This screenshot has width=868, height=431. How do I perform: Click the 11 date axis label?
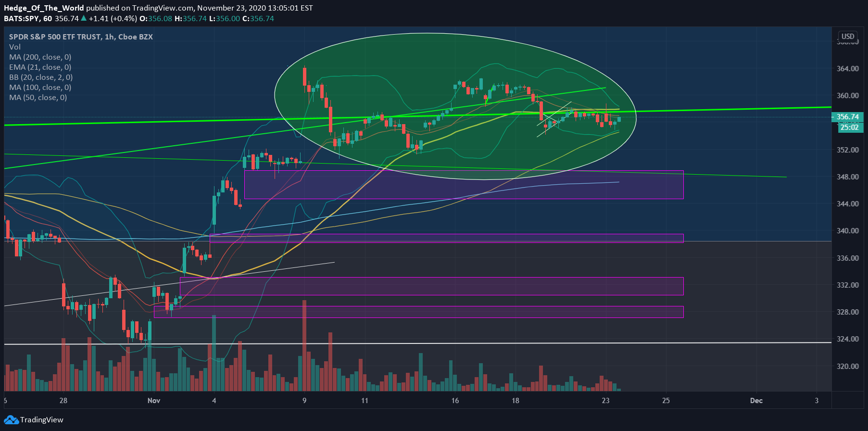tap(365, 400)
